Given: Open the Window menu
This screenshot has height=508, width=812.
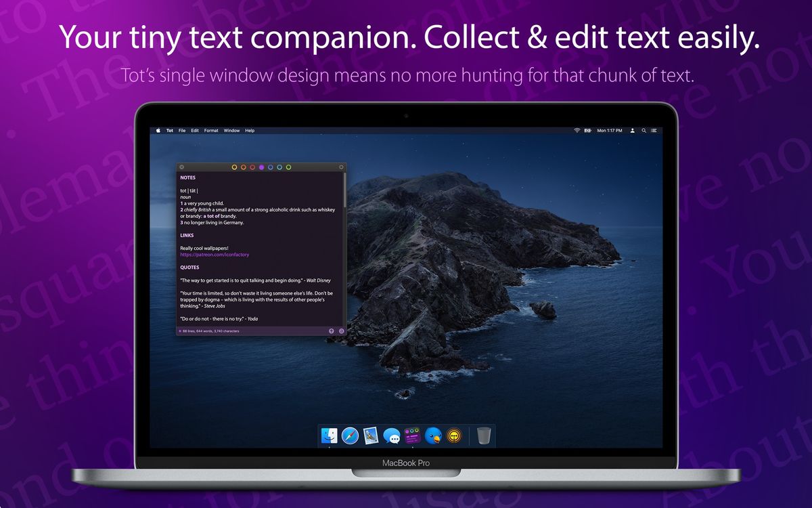Looking at the screenshot, I should 231,130.
